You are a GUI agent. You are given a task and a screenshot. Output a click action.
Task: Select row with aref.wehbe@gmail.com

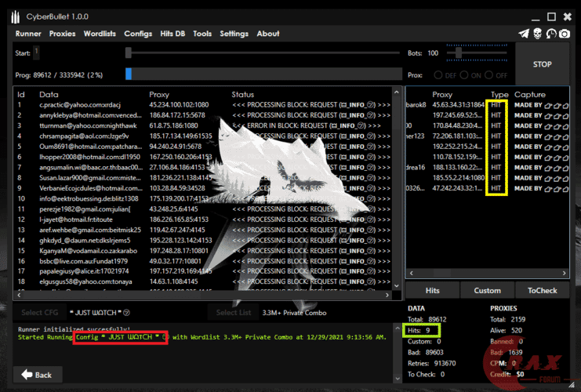pos(203,230)
